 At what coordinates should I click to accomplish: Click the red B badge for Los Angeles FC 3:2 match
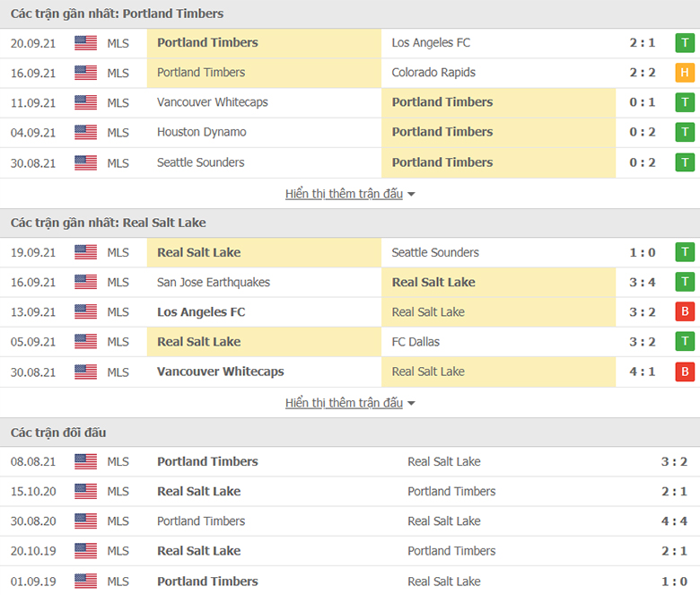click(685, 312)
